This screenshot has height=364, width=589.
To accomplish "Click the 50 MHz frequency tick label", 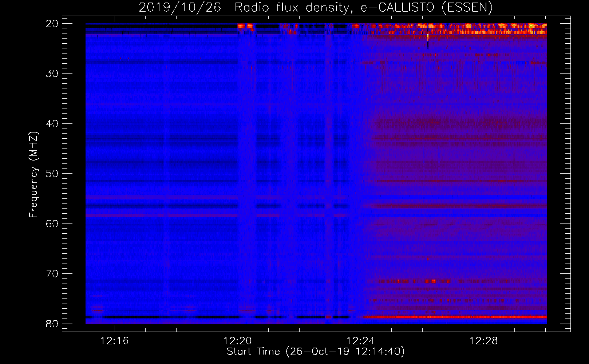I will [52, 174].
